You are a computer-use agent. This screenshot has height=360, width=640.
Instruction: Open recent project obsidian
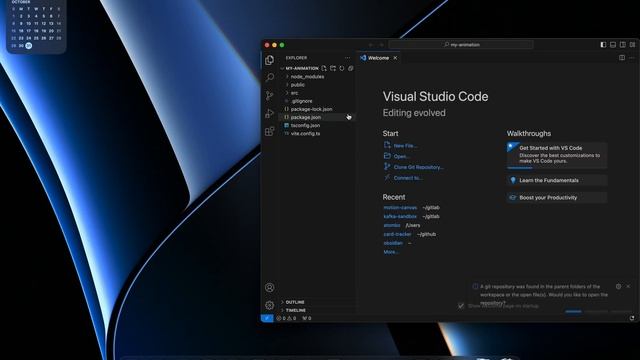[x=393, y=243]
